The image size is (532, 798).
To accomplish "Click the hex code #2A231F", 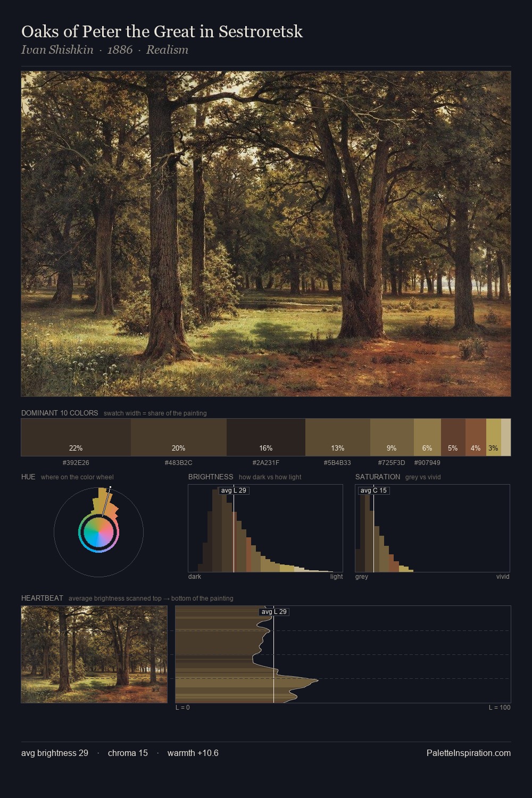I will [266, 463].
